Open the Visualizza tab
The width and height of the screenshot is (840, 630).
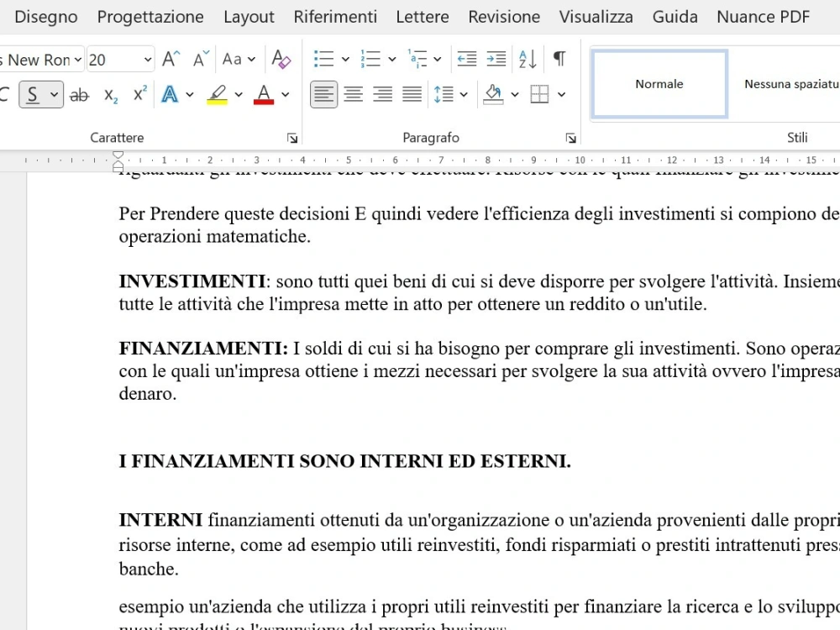click(x=596, y=17)
